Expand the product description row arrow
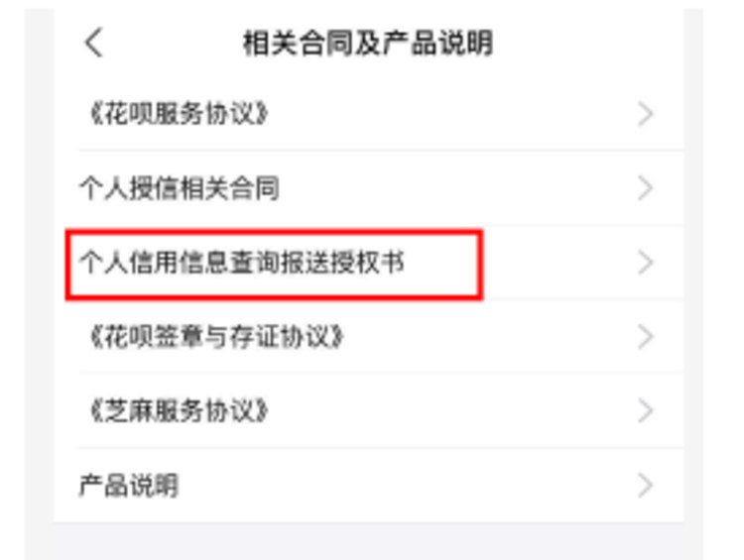 [x=646, y=485]
